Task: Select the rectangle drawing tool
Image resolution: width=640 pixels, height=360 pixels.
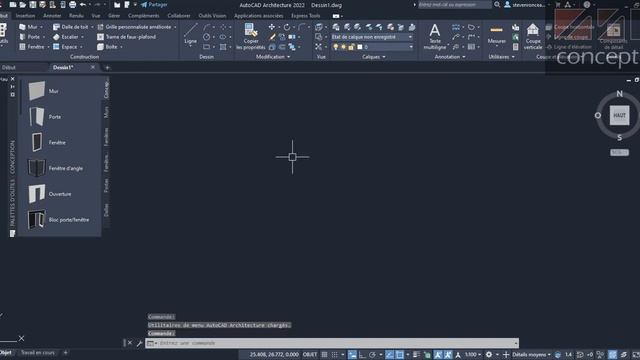Action: coord(207,47)
